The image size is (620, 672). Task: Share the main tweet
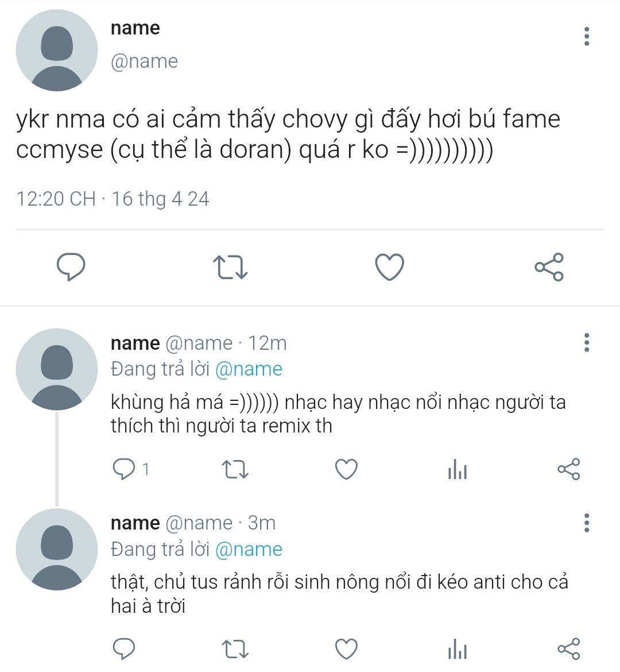(x=549, y=267)
